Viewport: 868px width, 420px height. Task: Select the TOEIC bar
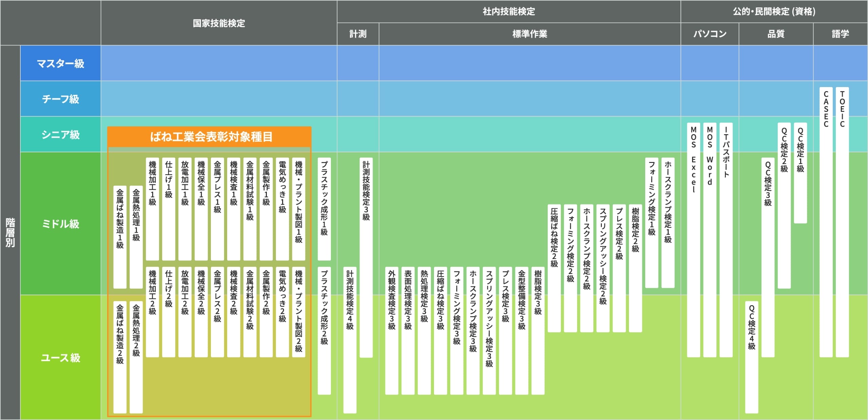(842, 222)
